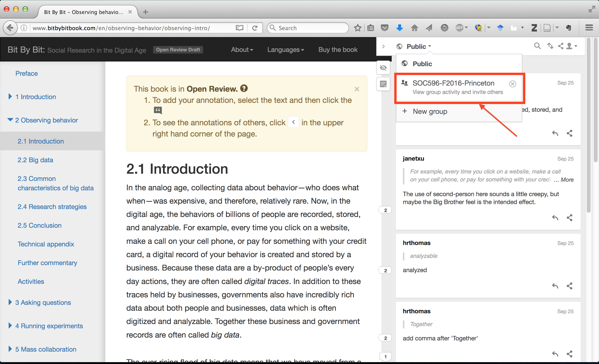Collapse chapter 2 Observing behavior
The image size is (599, 364).
click(10, 120)
